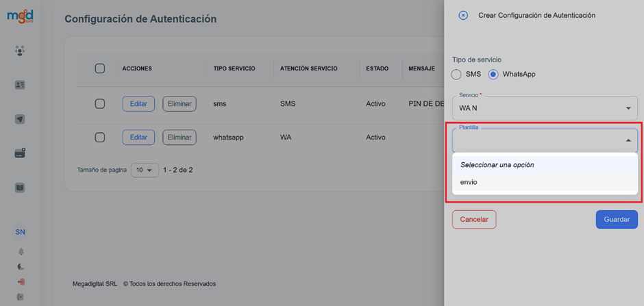Click the users group icon in sidebar

pyautogui.click(x=20, y=51)
